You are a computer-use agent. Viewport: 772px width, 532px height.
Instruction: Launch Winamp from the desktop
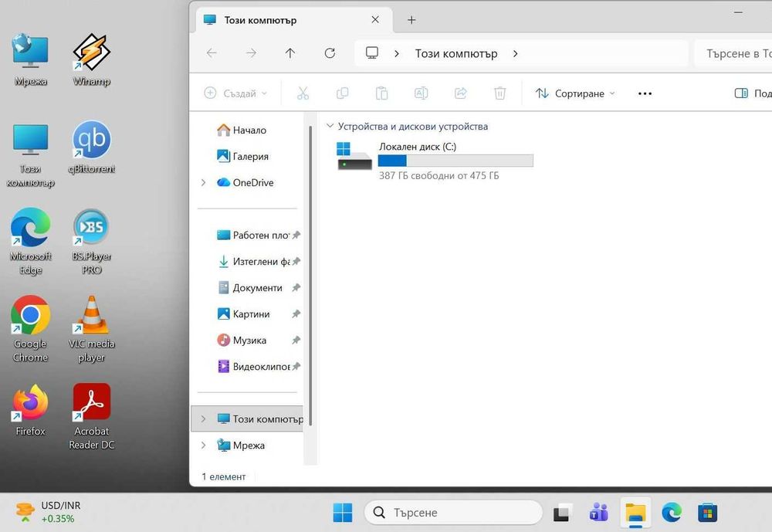[x=92, y=59]
